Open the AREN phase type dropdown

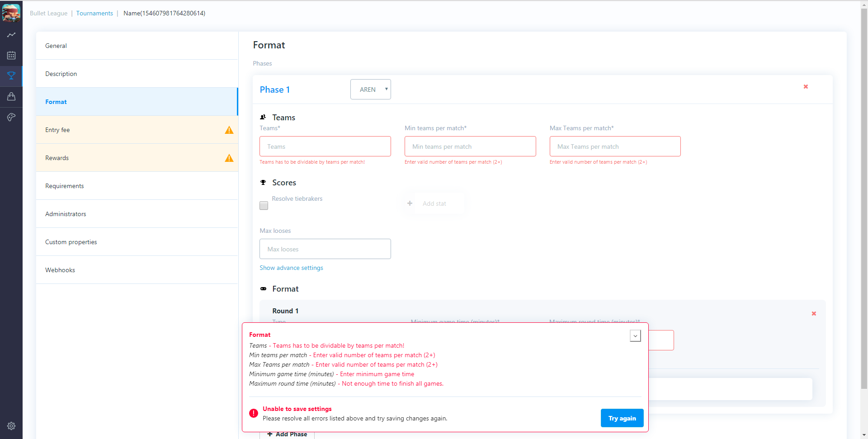coord(371,90)
